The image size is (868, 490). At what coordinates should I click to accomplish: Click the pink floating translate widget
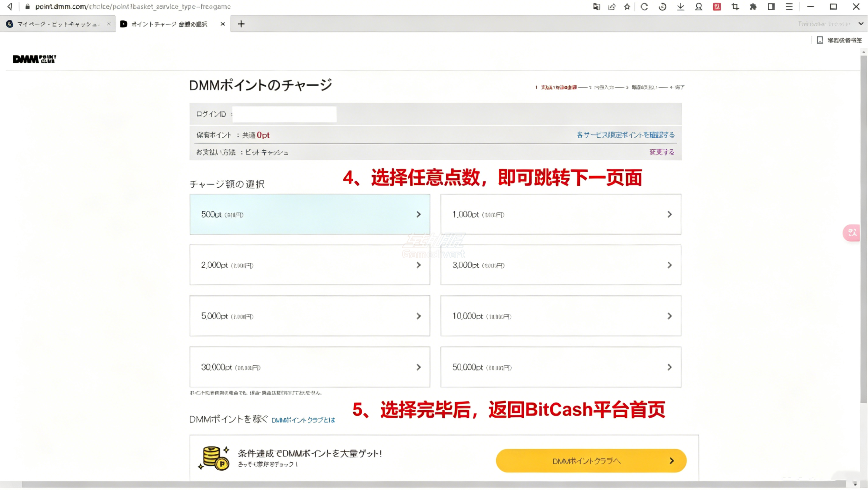point(851,233)
